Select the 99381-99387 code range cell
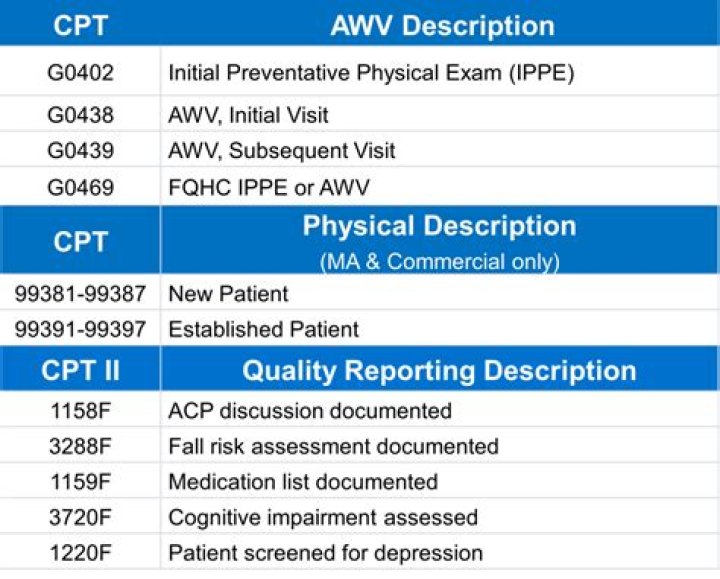The image size is (720, 579). pyautogui.click(x=80, y=294)
